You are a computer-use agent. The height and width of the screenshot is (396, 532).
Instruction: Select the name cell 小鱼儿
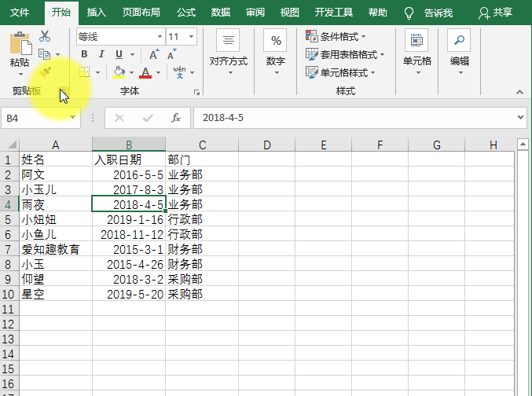[x=56, y=234]
